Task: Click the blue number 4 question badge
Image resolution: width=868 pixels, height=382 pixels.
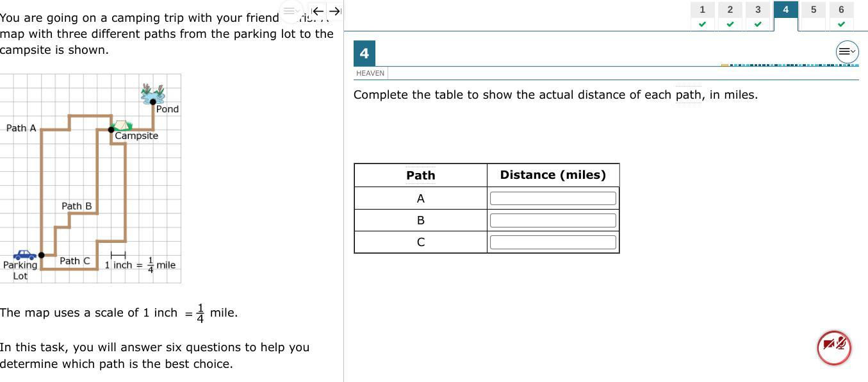Action: coord(364,54)
